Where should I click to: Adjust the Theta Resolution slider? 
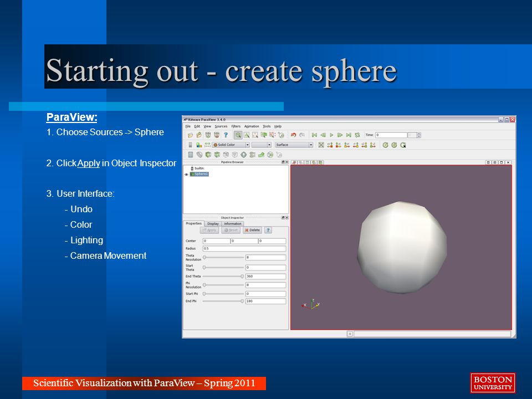click(223, 258)
